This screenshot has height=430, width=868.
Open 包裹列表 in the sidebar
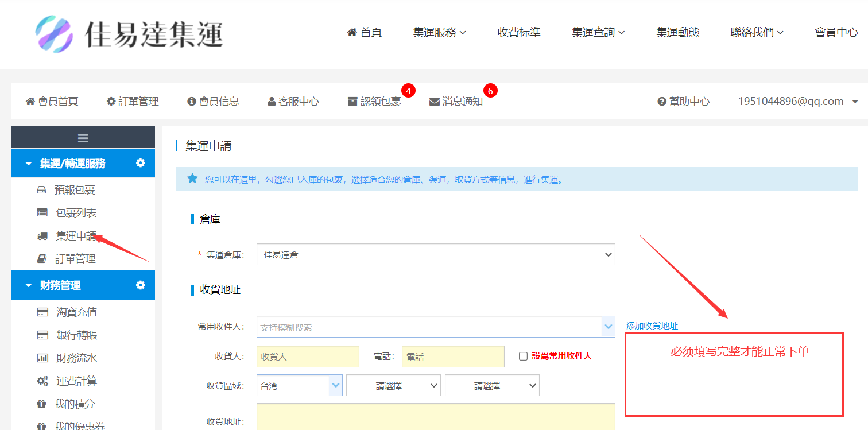(x=76, y=213)
